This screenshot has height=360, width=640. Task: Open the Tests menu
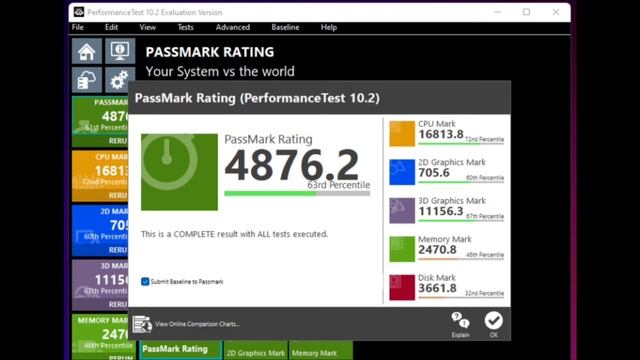185,27
